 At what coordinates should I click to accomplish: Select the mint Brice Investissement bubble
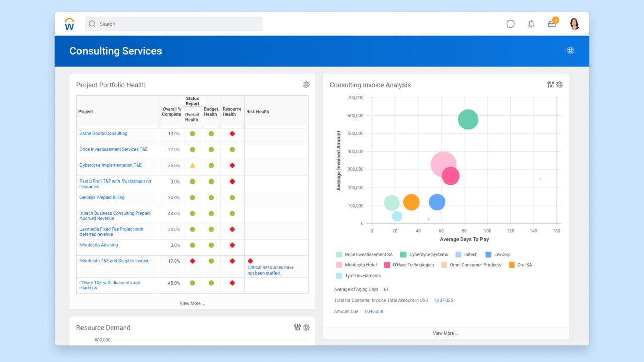pos(392,203)
